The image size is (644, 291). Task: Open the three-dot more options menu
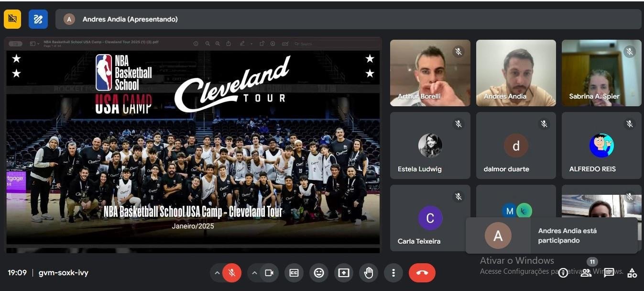pos(393,273)
